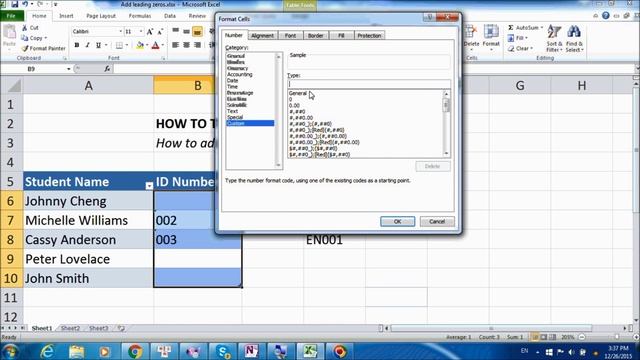Switch to the Sheet3 worksheet tab

coord(98,328)
